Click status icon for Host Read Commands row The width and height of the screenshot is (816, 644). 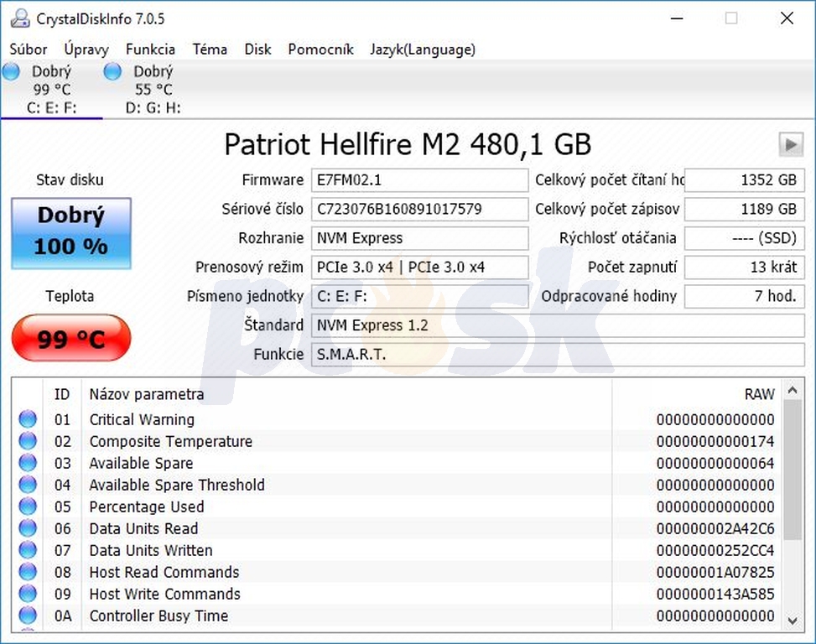point(28,572)
